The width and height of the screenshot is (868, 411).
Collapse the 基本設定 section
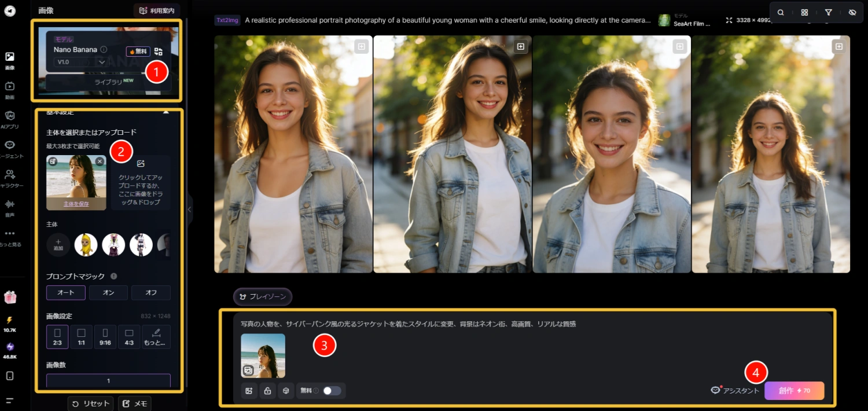pos(166,112)
